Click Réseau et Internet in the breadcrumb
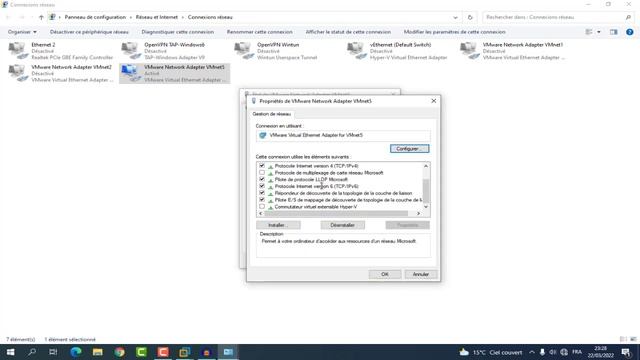640x360 pixels. [157, 17]
